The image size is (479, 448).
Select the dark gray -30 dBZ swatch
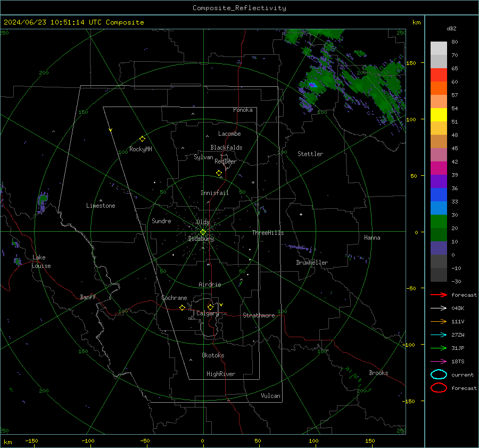pyautogui.click(x=439, y=274)
